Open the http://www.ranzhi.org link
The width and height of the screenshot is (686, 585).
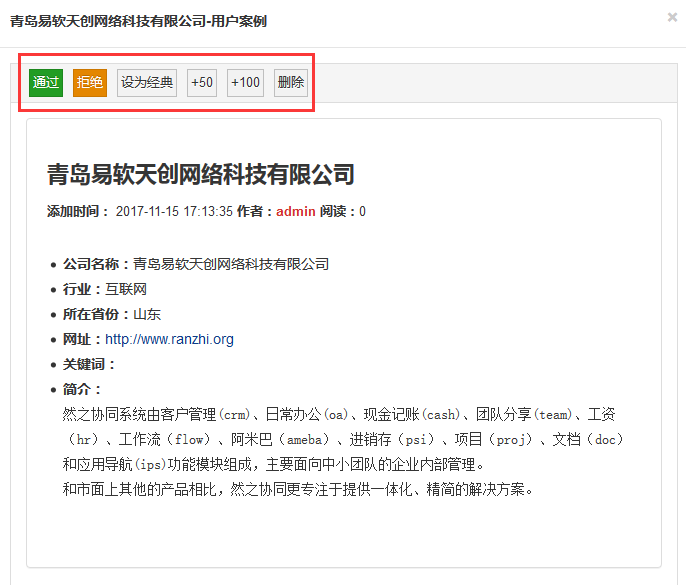tap(169, 339)
